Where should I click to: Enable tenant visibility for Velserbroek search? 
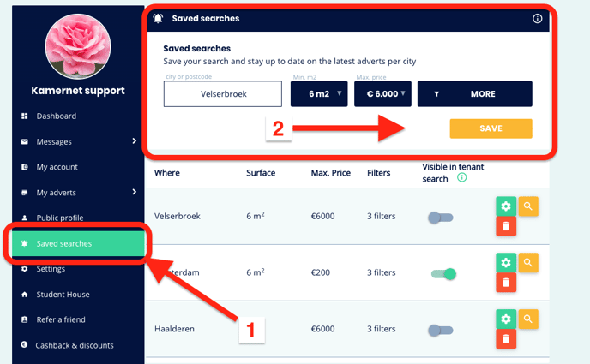point(441,218)
